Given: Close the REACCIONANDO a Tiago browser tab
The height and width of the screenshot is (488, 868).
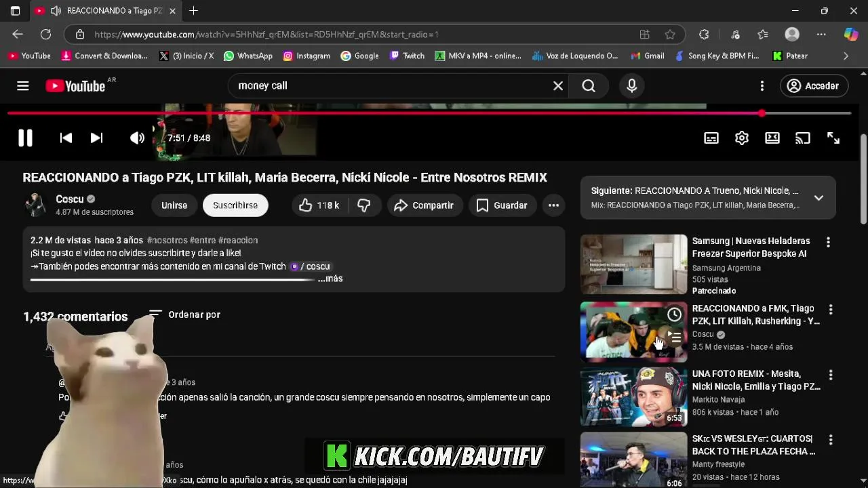Looking at the screenshot, I should point(172,11).
